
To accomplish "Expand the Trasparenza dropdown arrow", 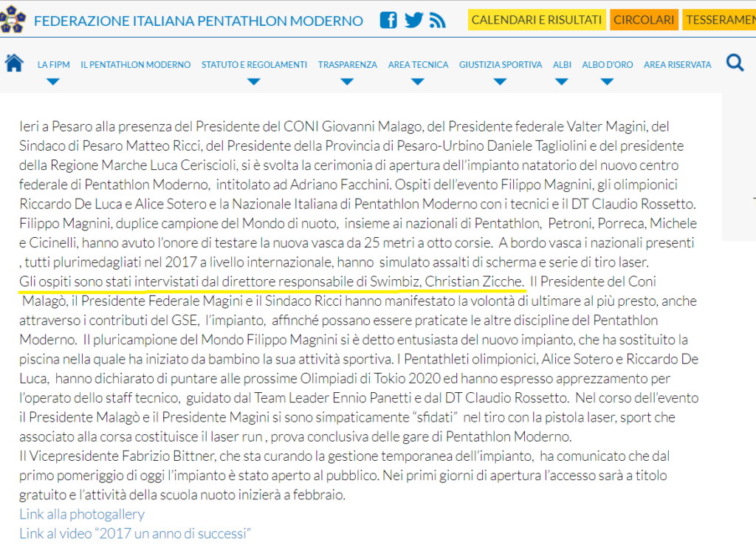I will (347, 82).
